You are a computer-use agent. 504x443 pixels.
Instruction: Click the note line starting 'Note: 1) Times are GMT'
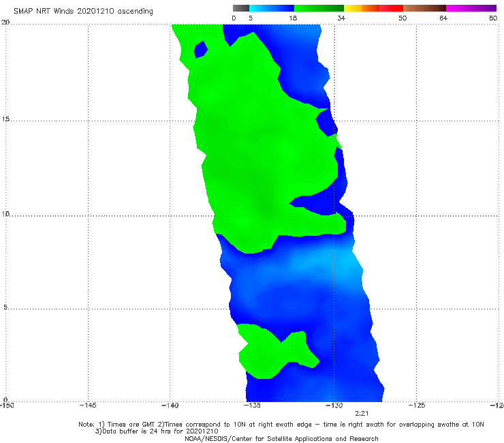281,425
